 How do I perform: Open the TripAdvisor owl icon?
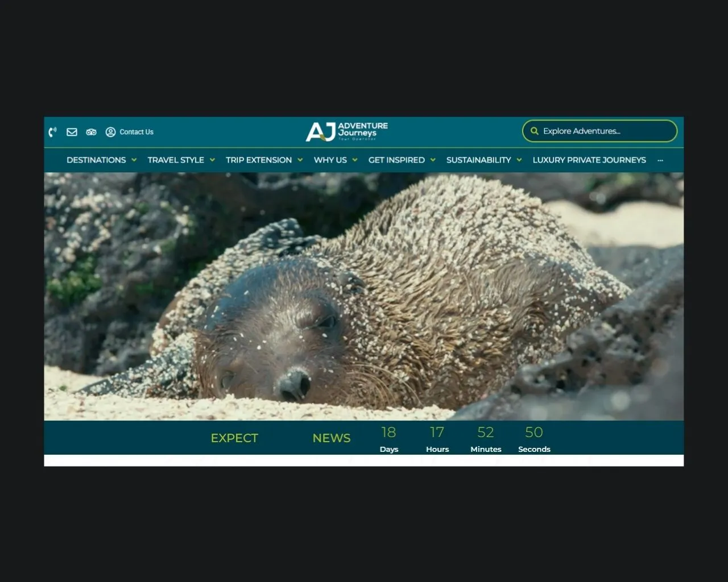[x=91, y=132]
